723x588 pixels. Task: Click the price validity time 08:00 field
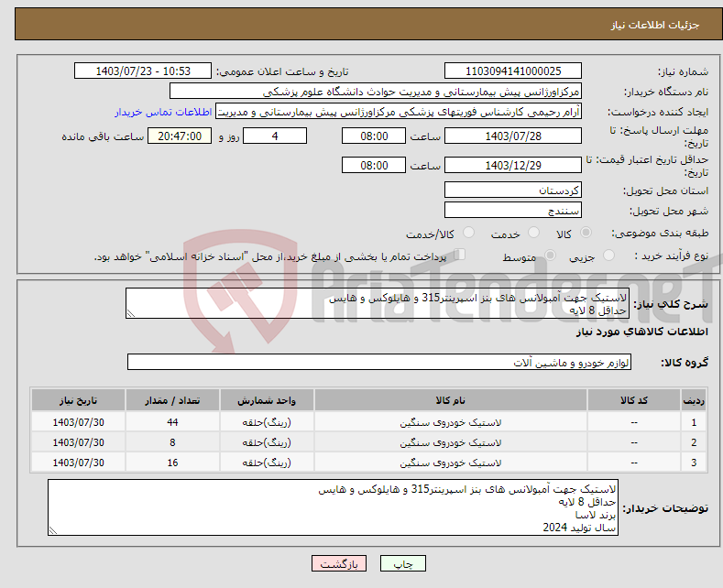[x=374, y=165]
